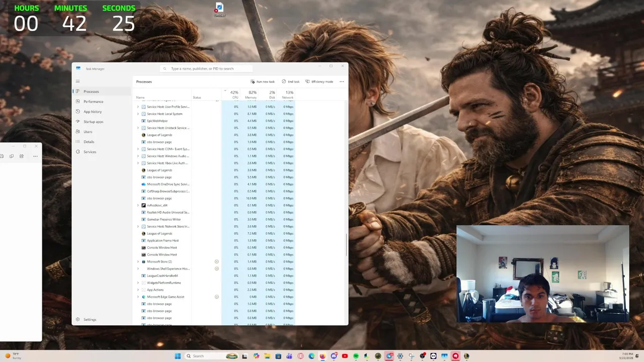Screen dimensions: 644x362
Task: Click the 16.9 MB memory cell of obs-browser-page
Action: pyautogui.click(x=252, y=198)
